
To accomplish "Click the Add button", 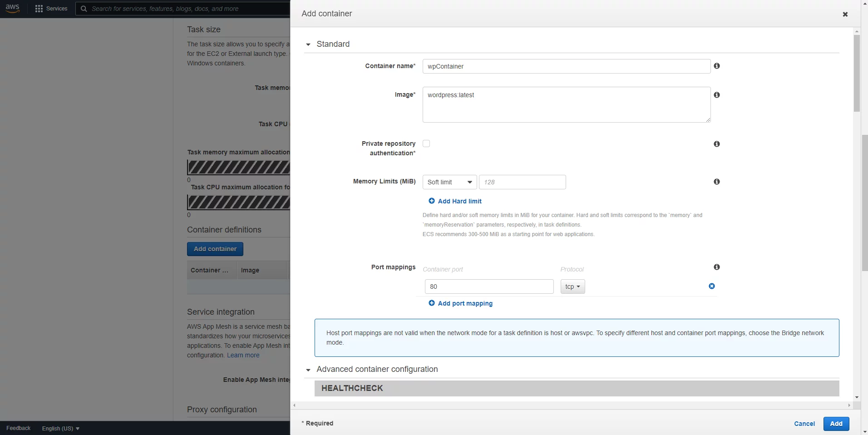I will (x=836, y=423).
